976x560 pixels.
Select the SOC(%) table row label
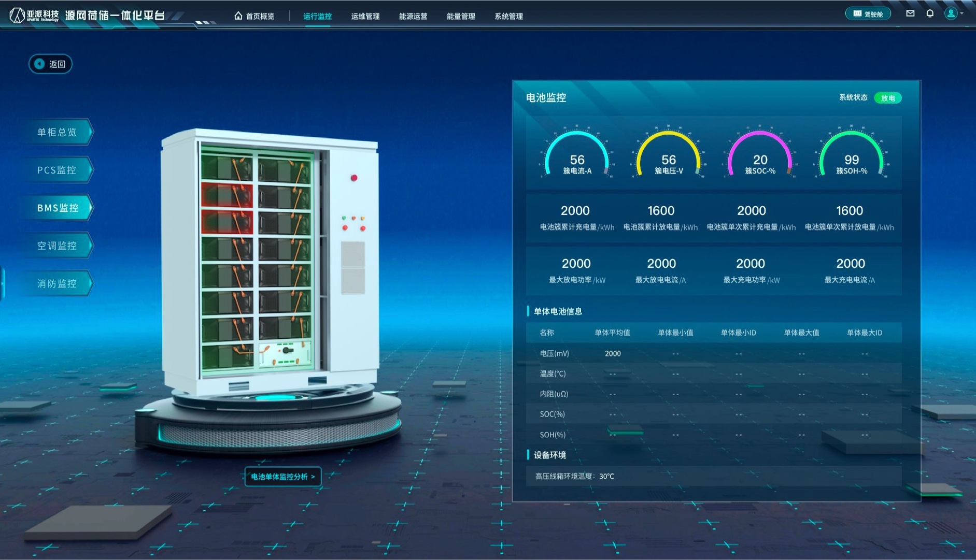(x=552, y=414)
